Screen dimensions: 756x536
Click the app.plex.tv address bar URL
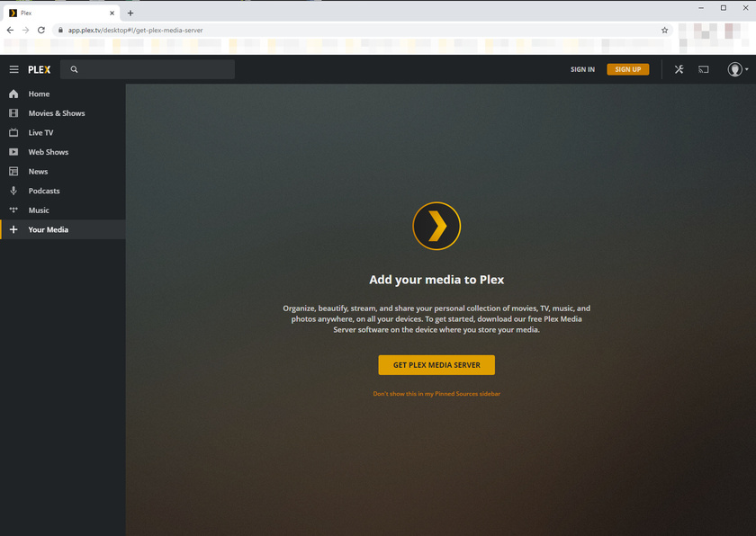click(x=136, y=30)
